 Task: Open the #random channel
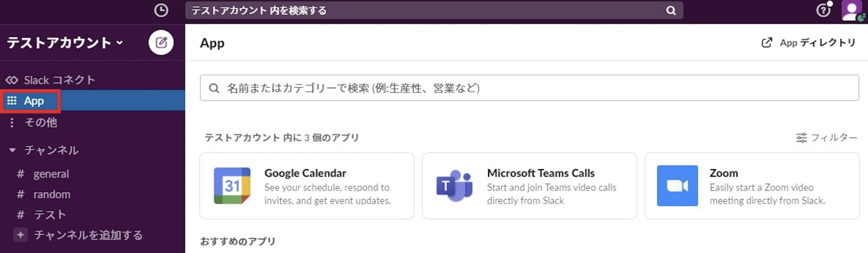pos(52,194)
